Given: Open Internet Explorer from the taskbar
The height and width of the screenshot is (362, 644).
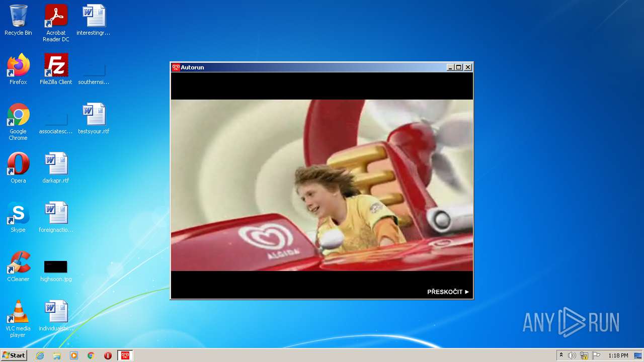Looking at the screenshot, I should [40, 355].
